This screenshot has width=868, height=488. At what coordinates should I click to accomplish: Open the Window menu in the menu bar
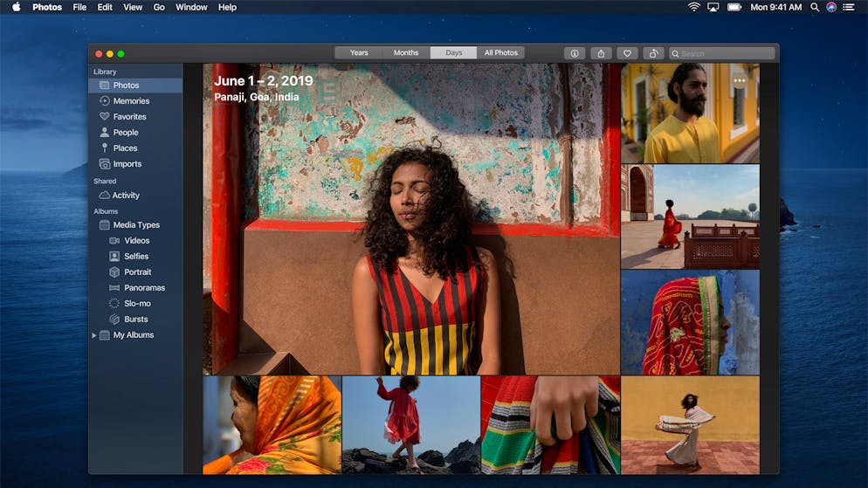coord(191,7)
